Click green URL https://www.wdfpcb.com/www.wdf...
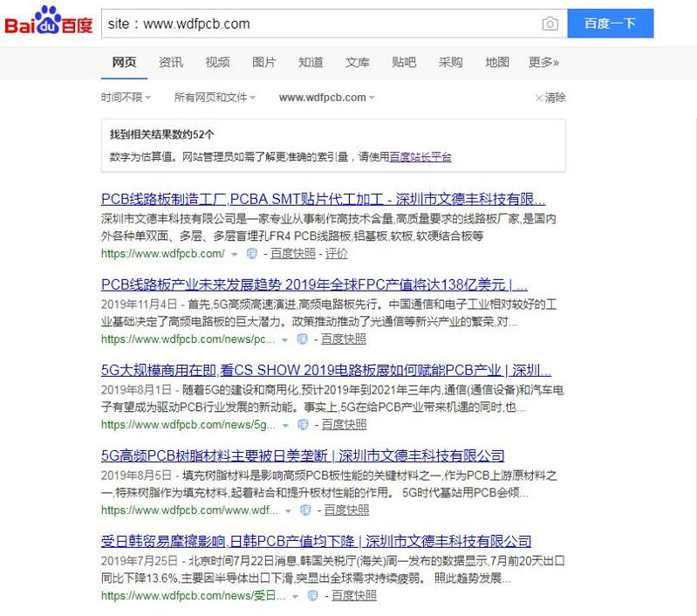The image size is (697, 616). (x=190, y=510)
